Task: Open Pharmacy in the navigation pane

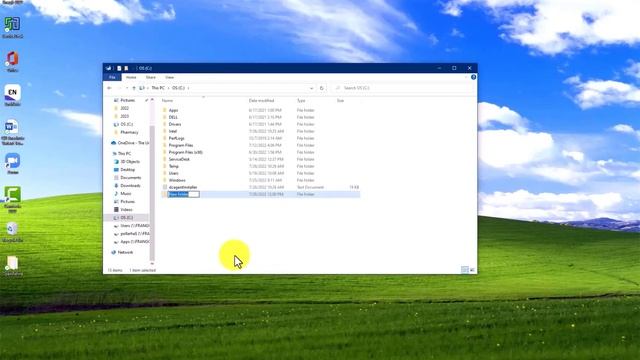Action: click(129, 132)
